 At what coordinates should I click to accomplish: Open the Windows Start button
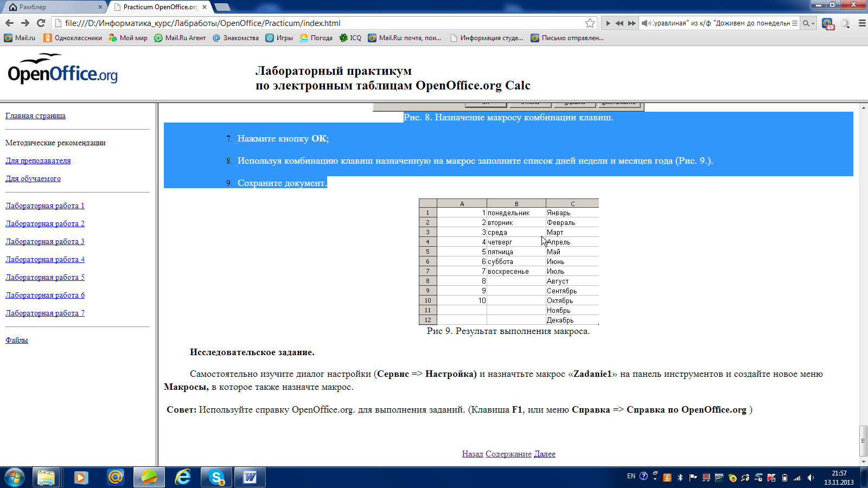click(x=15, y=478)
